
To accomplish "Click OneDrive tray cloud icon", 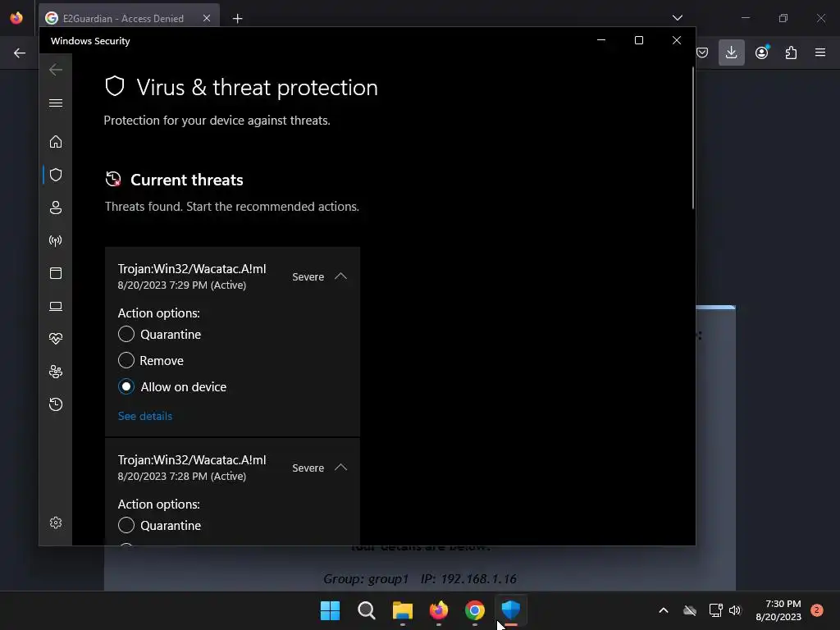I will coord(690,610).
